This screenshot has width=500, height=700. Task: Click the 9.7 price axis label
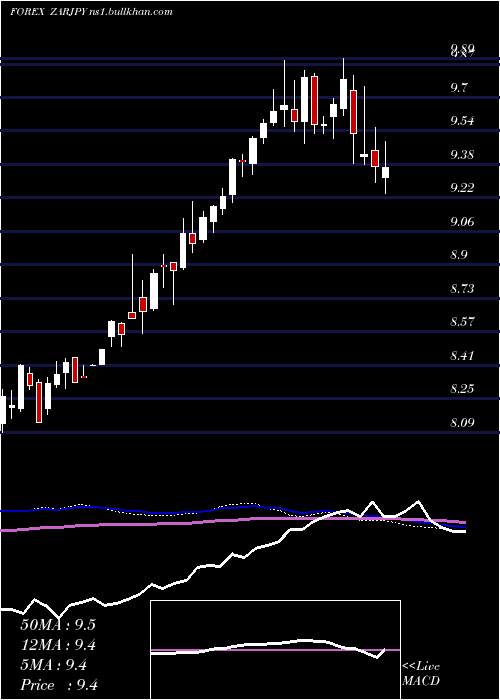[x=459, y=87]
